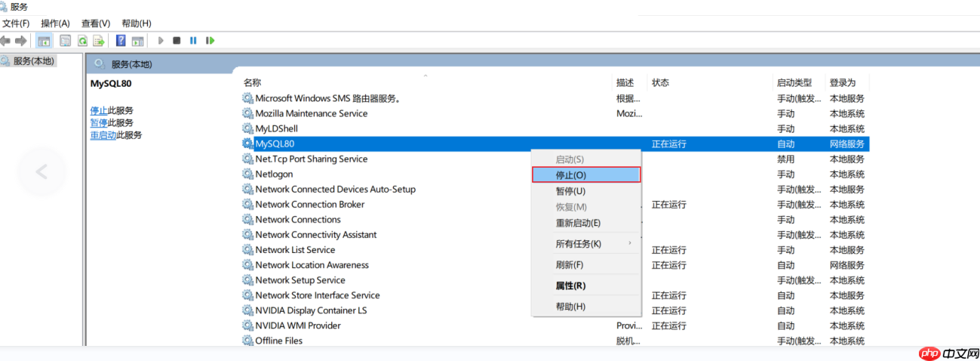This screenshot has height=361, width=980.
Task: Click the gear icon beside Network List Service
Action: coord(247,250)
